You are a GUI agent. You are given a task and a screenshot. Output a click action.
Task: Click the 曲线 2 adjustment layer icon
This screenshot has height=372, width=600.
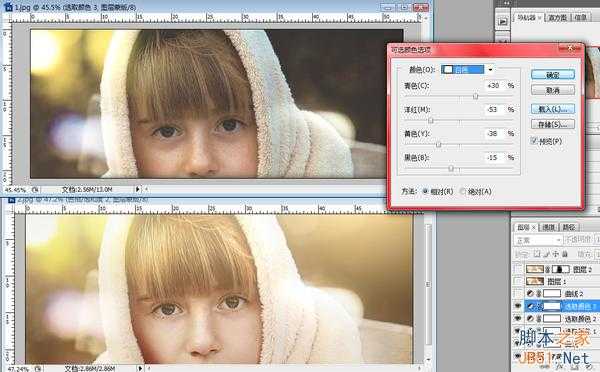[x=530, y=294]
